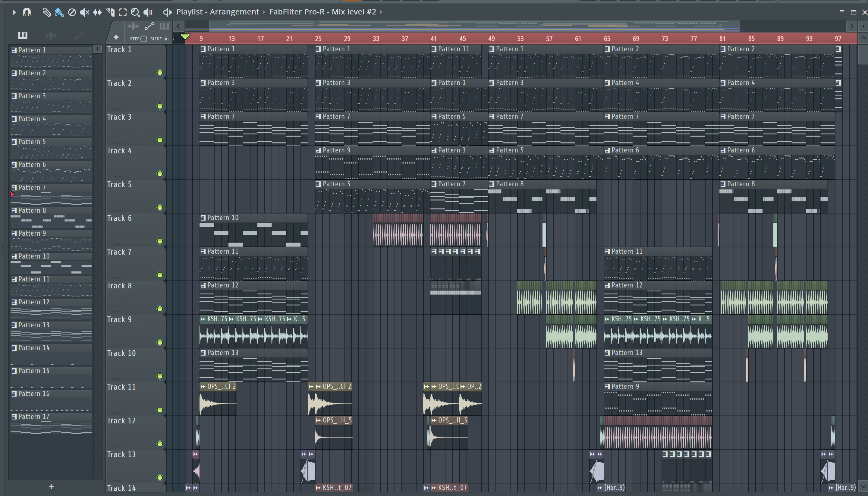Mute Track 7 with its green light
This screenshot has width=868, height=496.
160,275
